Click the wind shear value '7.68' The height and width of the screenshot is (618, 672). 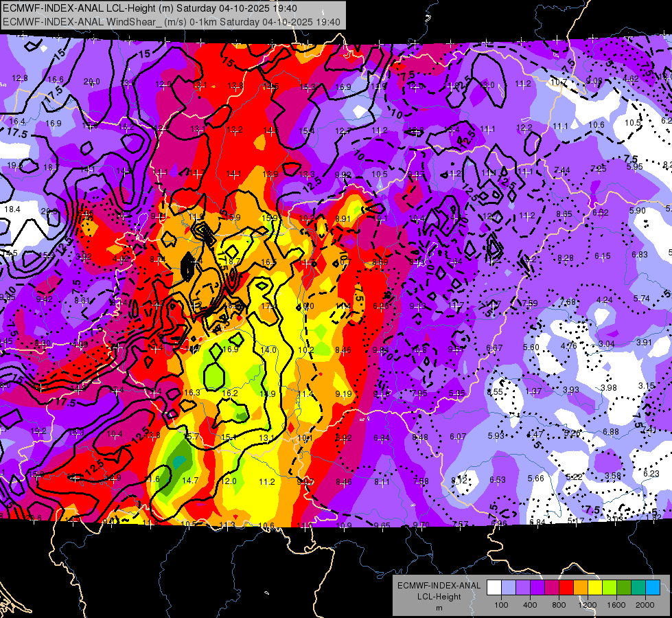568,302
